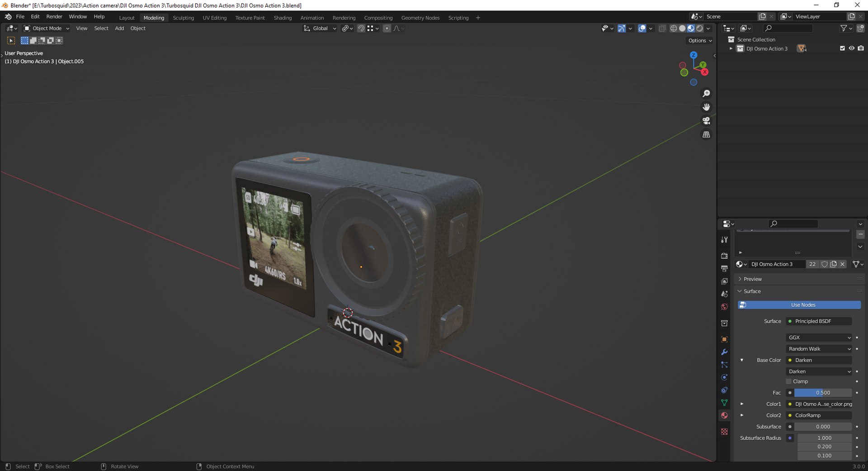Image resolution: width=868 pixels, height=471 pixels.
Task: Open the Tool properties tab
Action: (x=724, y=239)
